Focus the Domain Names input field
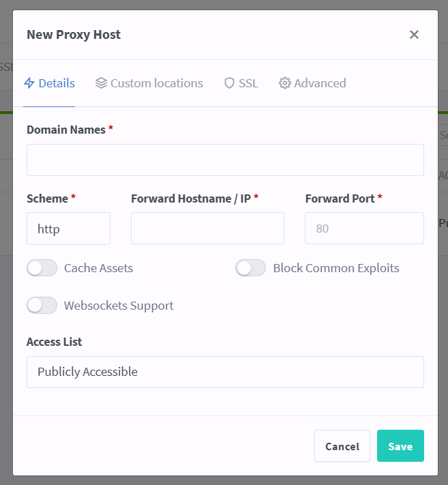448x485 pixels. point(225,160)
